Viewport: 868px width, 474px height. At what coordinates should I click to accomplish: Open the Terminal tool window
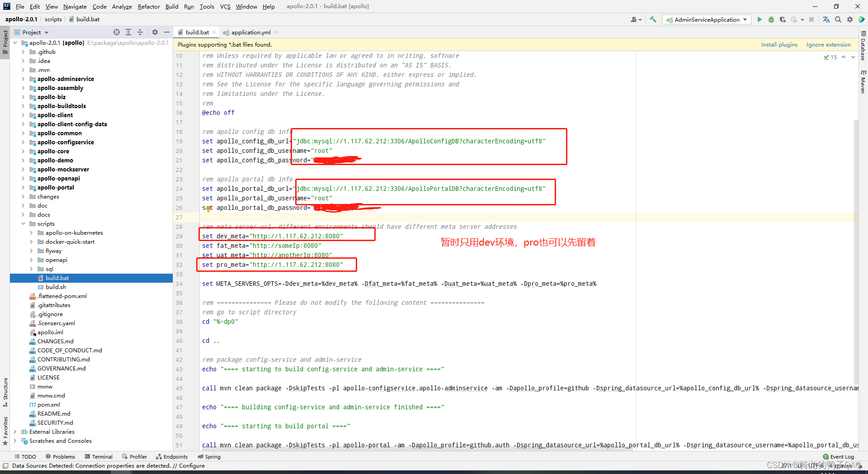tap(99, 456)
